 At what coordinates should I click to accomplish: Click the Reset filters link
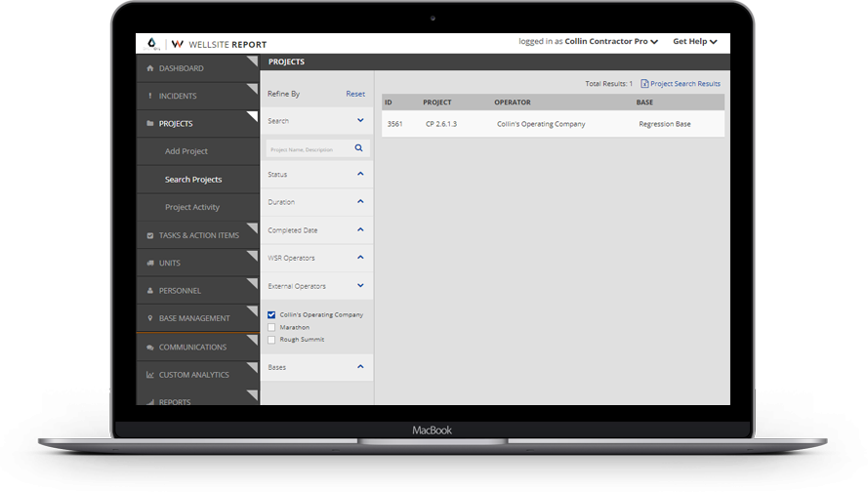point(355,94)
